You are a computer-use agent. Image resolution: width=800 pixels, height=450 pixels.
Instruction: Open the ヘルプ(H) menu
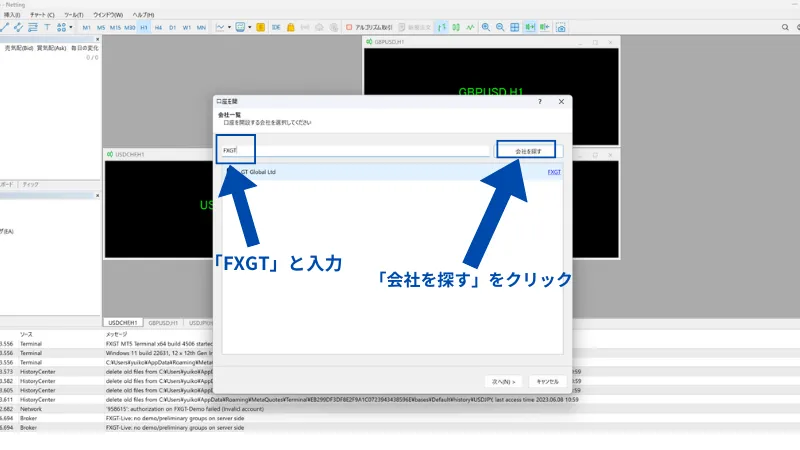tap(143, 15)
